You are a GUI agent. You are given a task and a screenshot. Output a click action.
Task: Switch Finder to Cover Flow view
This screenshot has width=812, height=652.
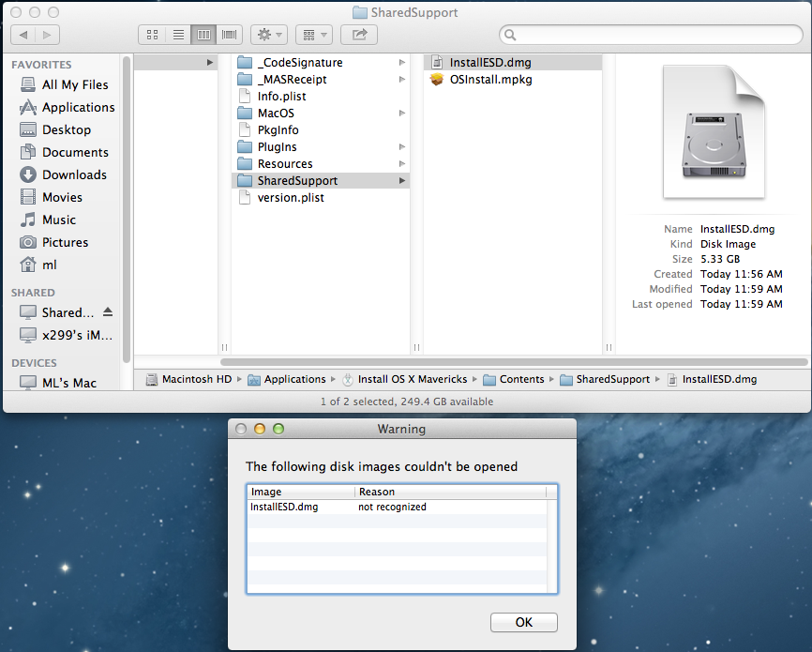[x=229, y=35]
